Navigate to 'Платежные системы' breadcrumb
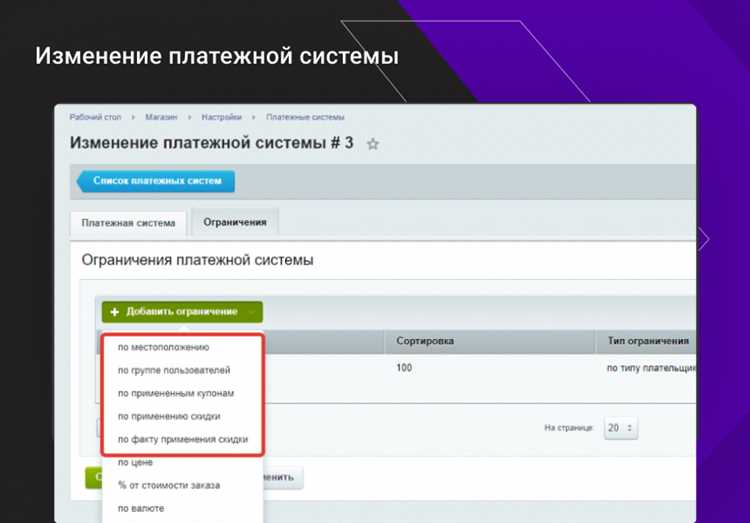 tap(305, 117)
